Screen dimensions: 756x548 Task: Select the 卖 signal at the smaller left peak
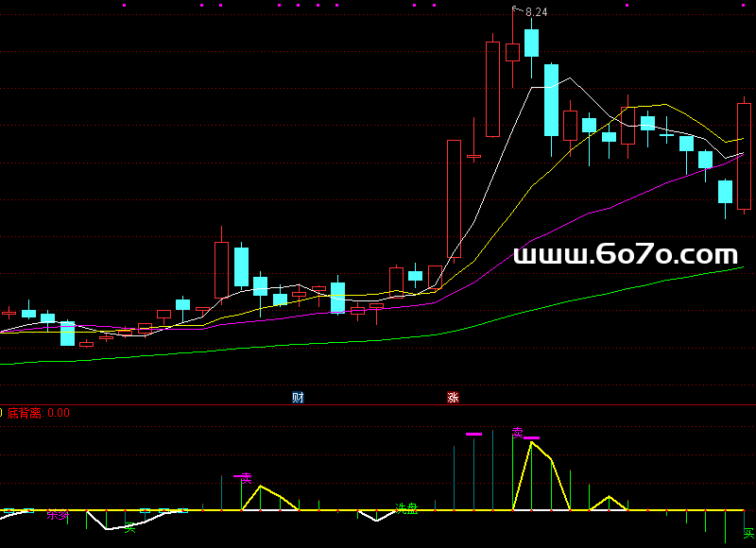tap(246, 478)
